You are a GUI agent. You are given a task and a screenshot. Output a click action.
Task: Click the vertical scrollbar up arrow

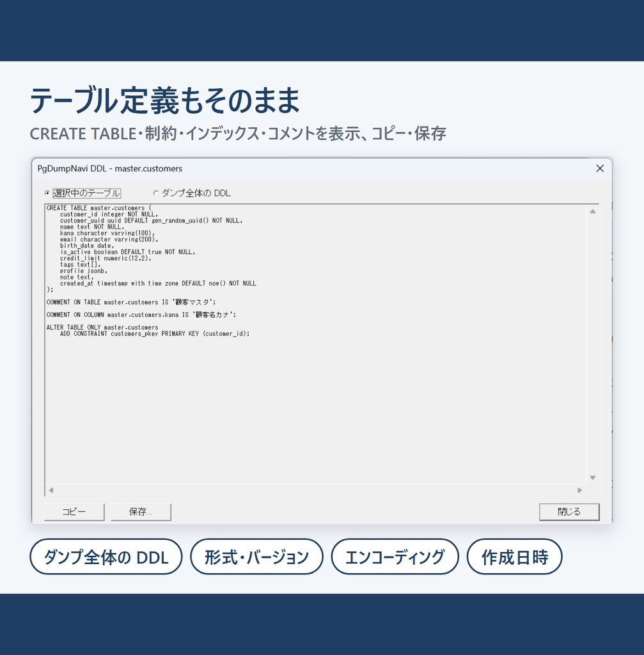[593, 212]
